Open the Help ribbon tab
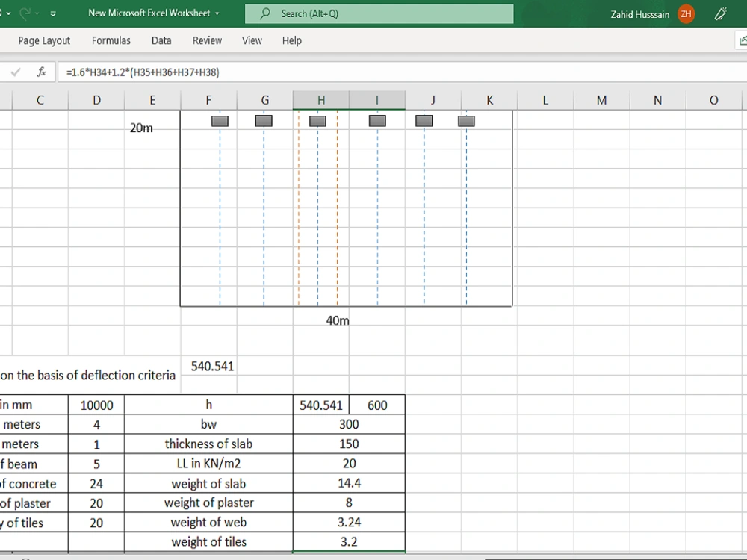 pos(292,40)
